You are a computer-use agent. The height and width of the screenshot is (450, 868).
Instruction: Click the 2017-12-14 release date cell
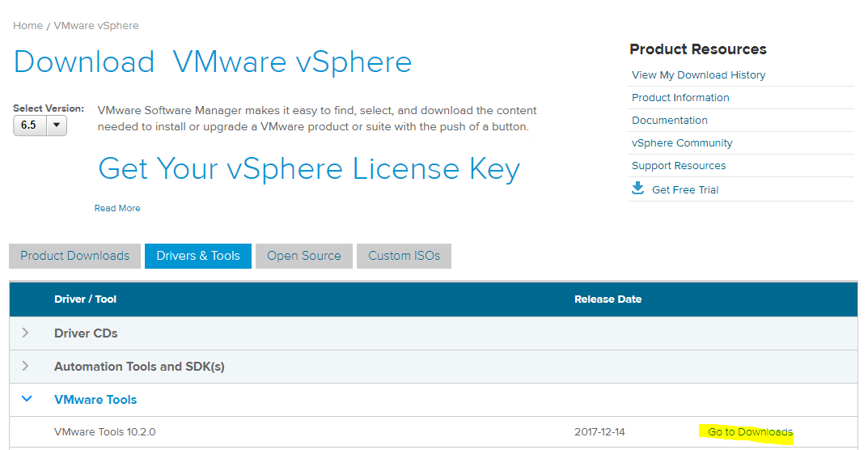[x=599, y=431]
